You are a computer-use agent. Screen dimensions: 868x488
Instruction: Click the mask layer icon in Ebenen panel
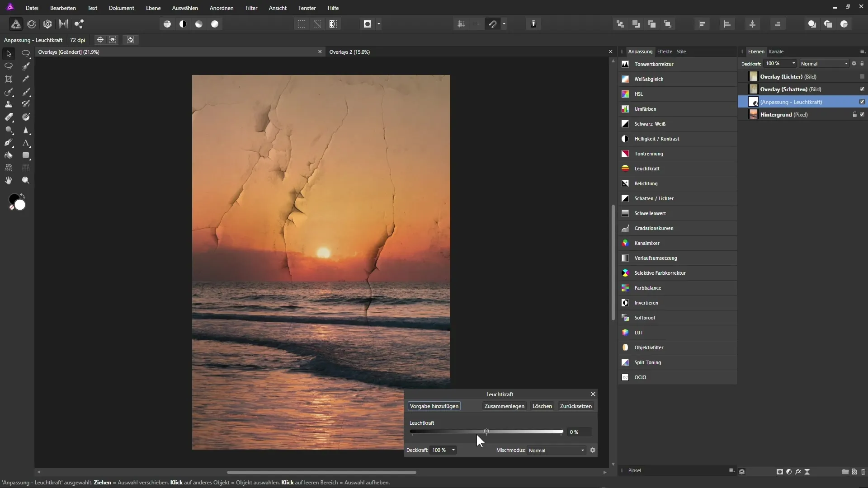coord(780,472)
